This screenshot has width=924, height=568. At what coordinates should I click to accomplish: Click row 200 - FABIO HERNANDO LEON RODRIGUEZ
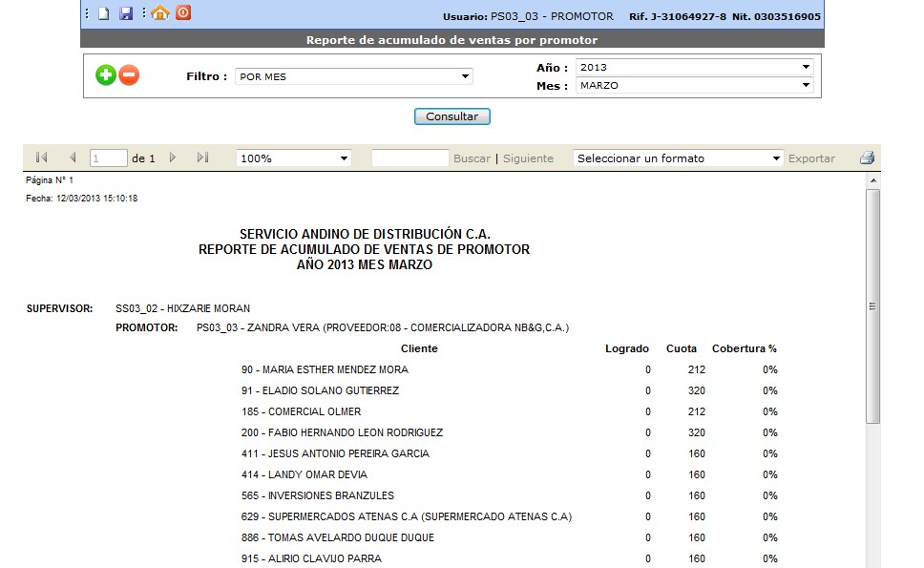tap(509, 432)
